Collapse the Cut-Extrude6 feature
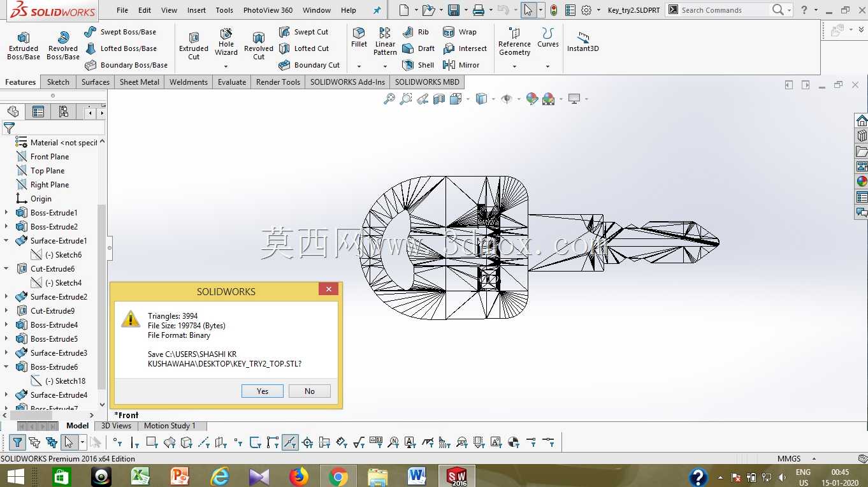868x487 pixels. (x=6, y=269)
